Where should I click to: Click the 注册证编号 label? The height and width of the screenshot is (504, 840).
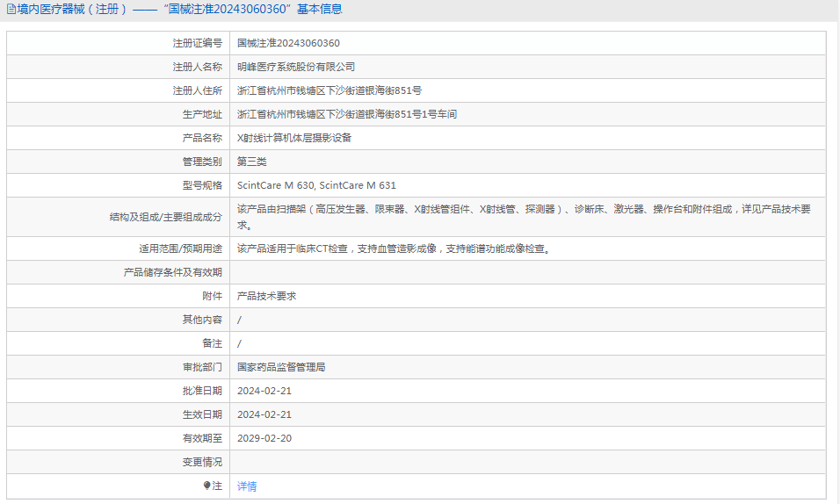197,43
